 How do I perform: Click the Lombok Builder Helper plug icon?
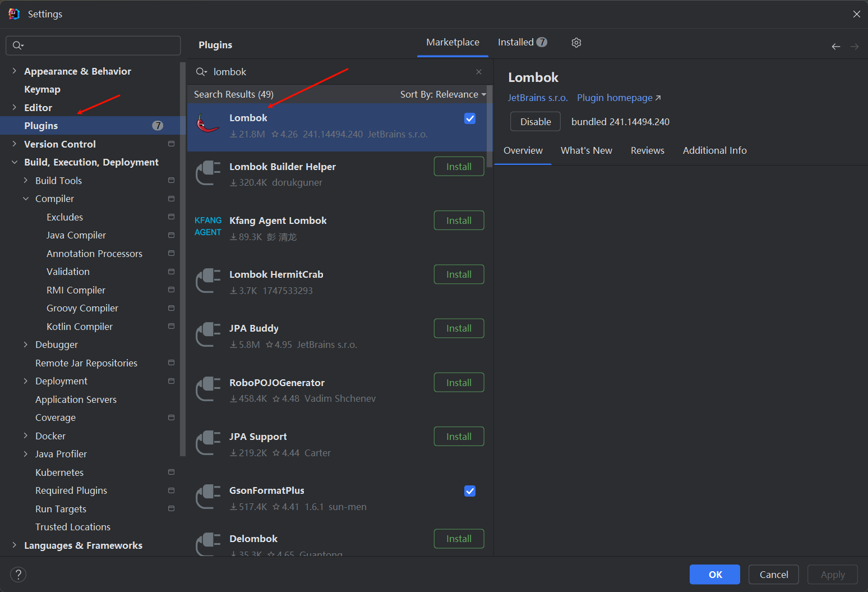(208, 173)
